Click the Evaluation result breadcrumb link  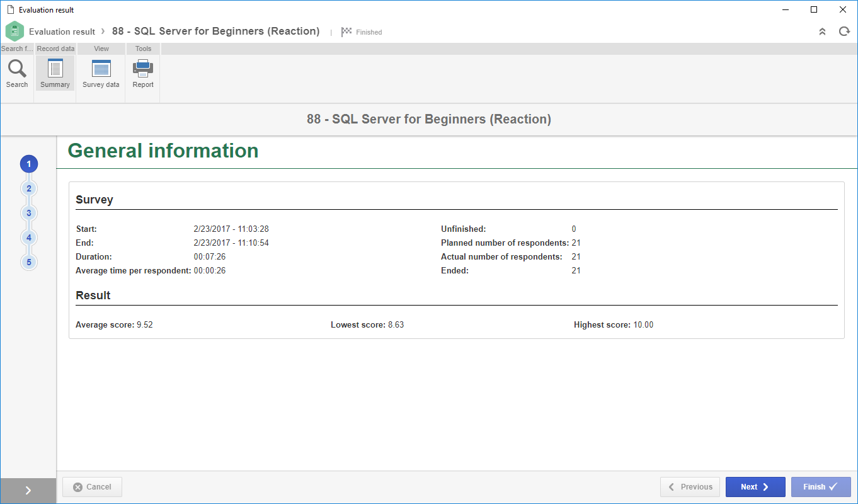click(62, 31)
